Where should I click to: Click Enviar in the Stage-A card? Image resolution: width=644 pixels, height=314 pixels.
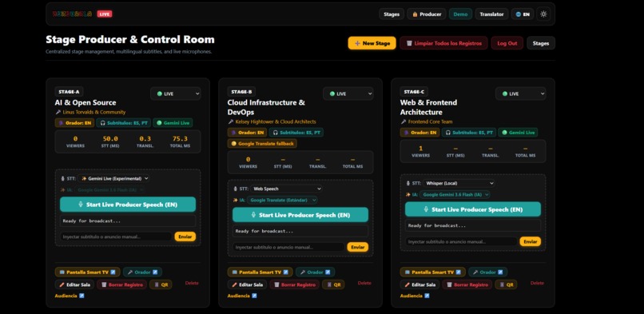[x=185, y=236]
